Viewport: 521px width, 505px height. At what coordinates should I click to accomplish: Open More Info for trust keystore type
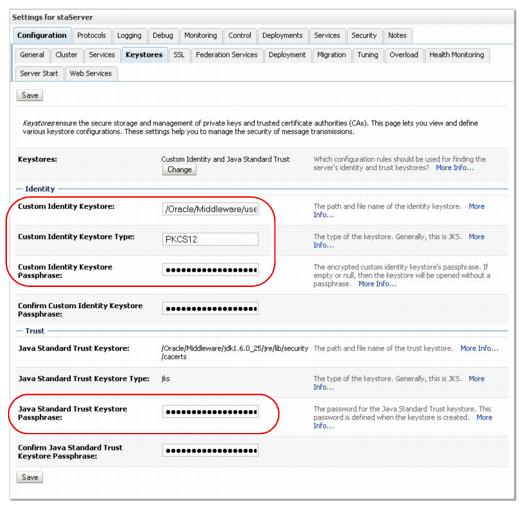476,379
